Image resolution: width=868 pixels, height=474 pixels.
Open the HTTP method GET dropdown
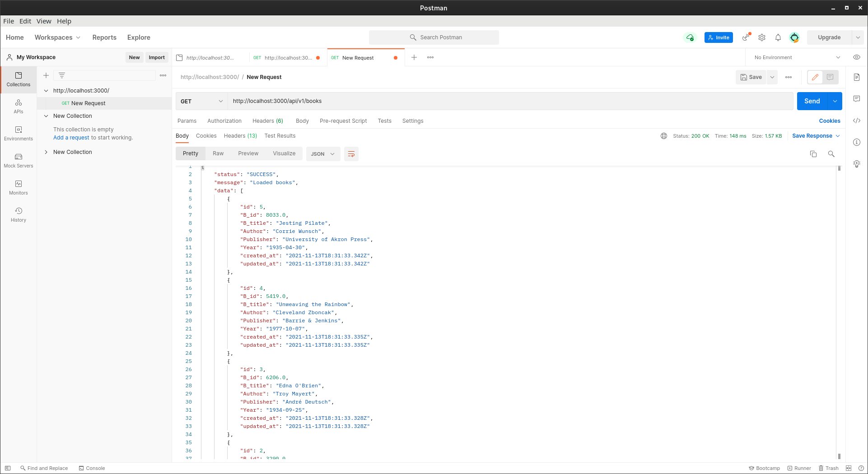[201, 101]
